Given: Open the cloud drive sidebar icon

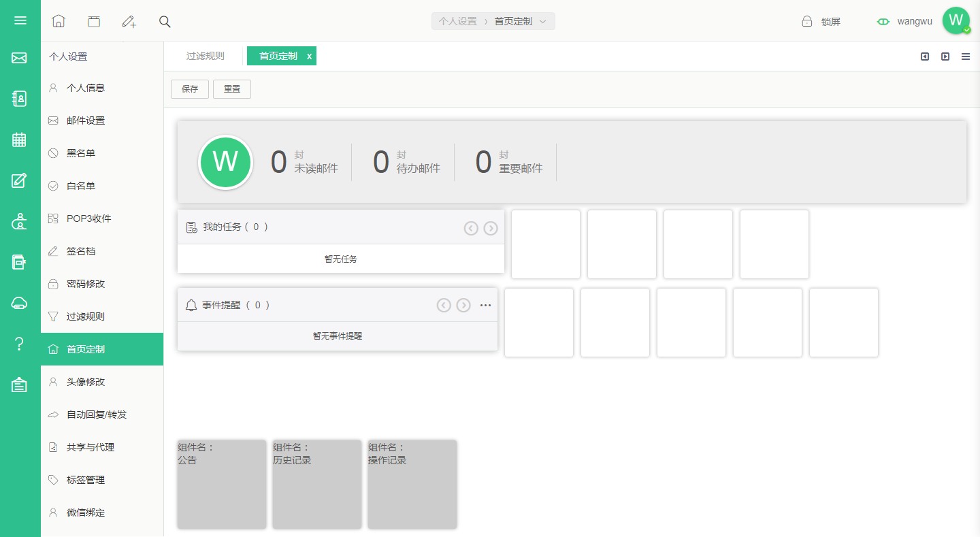Looking at the screenshot, I should click(19, 303).
